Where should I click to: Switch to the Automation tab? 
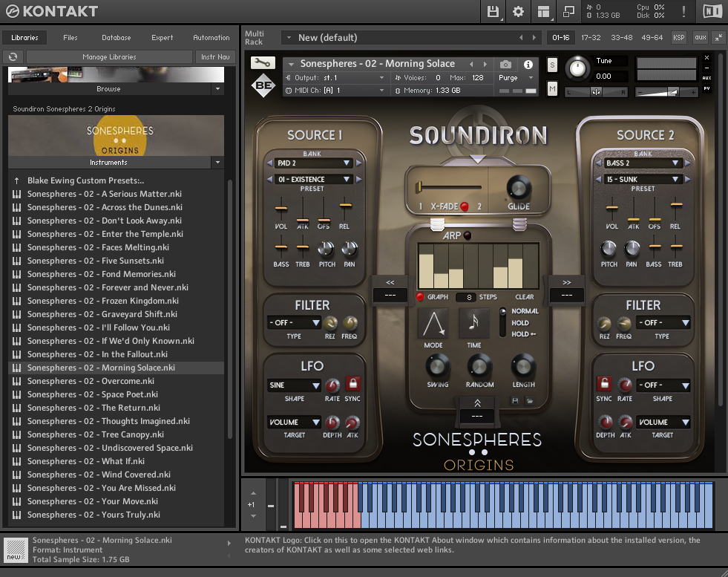click(x=211, y=38)
